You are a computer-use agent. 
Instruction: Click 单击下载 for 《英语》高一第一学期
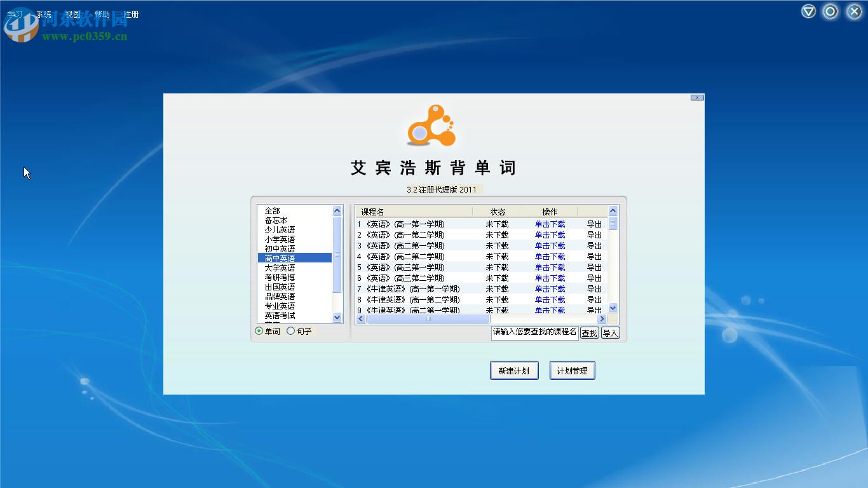click(549, 224)
